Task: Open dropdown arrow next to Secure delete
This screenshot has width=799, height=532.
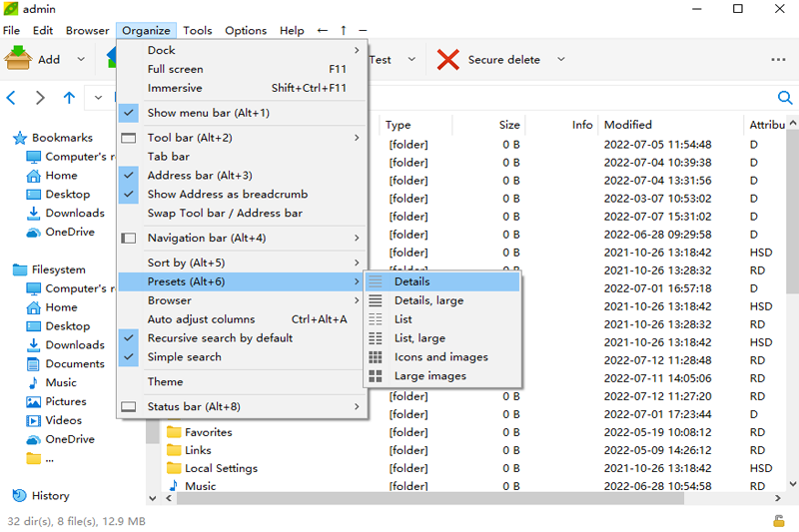Action: 560,60
